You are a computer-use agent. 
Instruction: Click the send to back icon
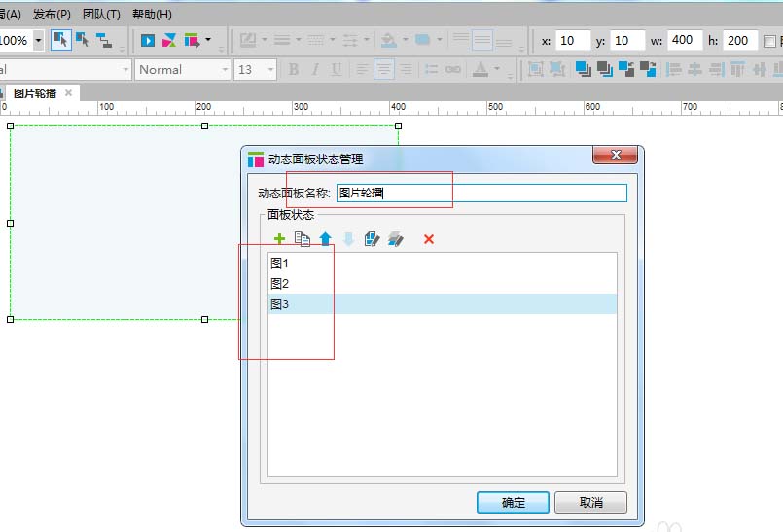coord(605,69)
